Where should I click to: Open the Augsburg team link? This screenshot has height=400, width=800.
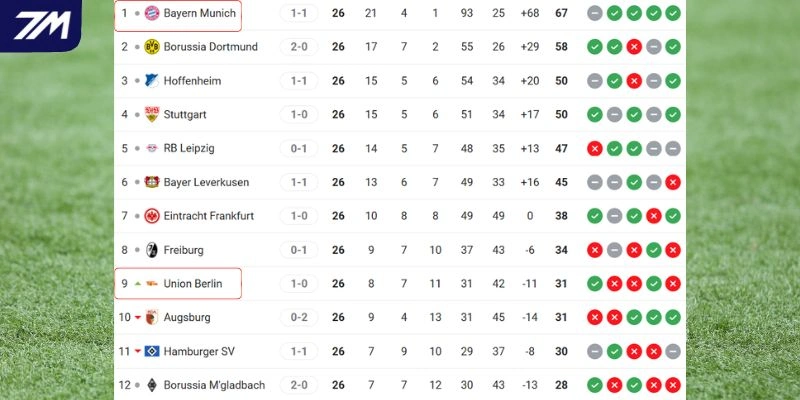[187, 318]
